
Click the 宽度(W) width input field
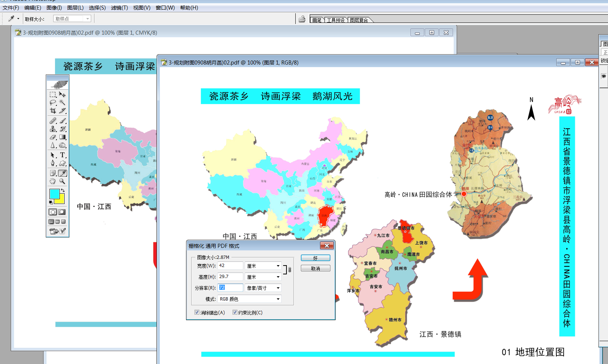click(x=230, y=266)
